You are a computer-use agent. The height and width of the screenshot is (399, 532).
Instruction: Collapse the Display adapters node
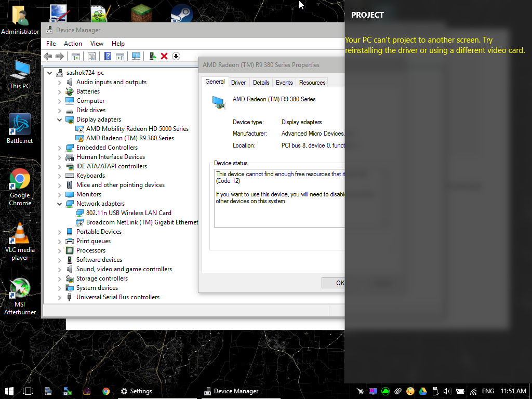tap(60, 119)
